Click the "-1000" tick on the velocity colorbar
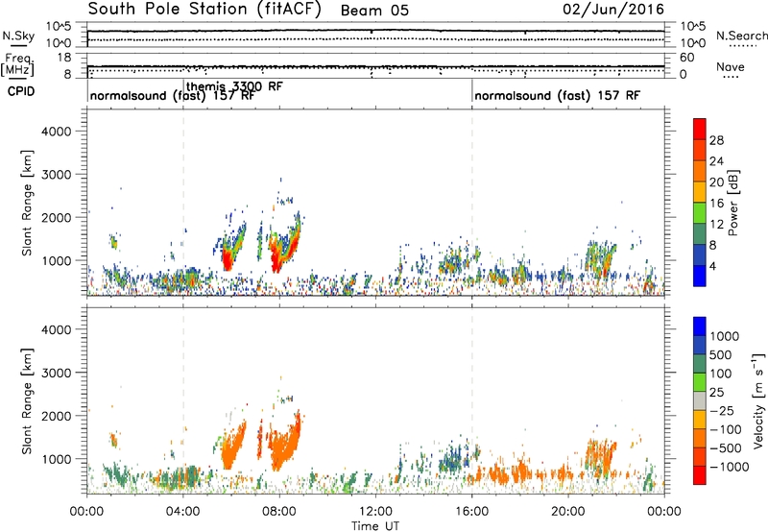The width and height of the screenshot is (768, 532). coord(730,467)
